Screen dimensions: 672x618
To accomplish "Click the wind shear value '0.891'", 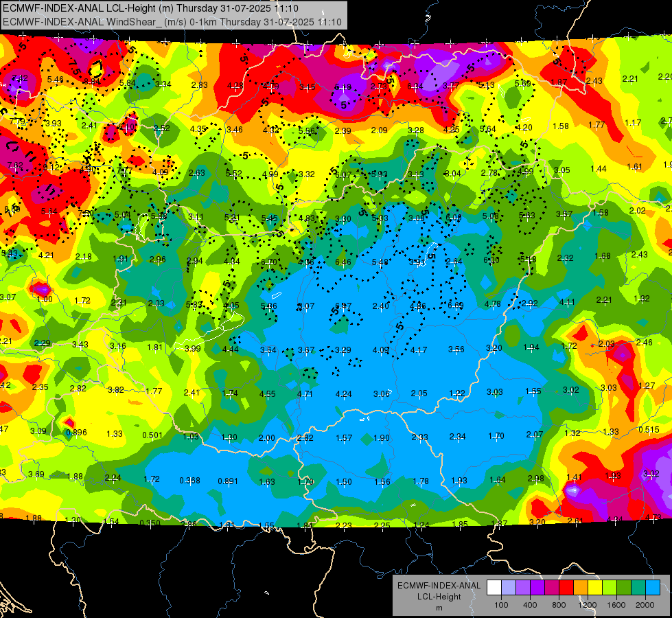I will 228,481.
